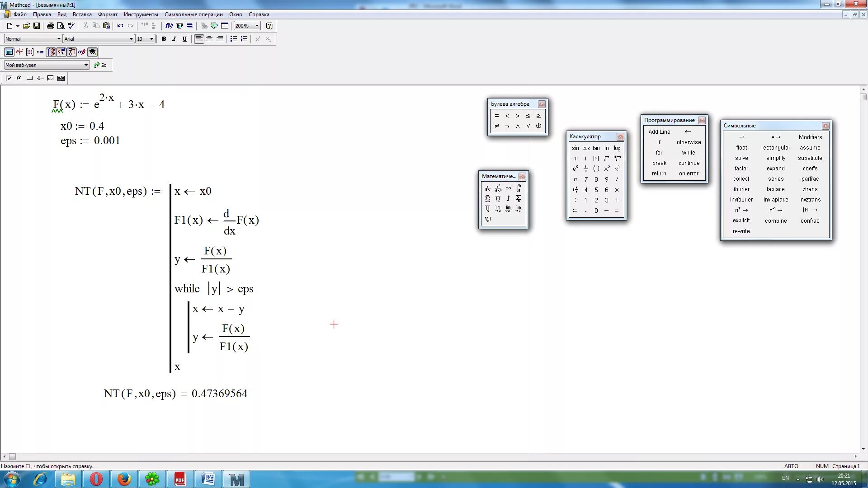Screen dimensions: 868x488
Task: Click Add Line in Programming palette
Action: point(659,132)
